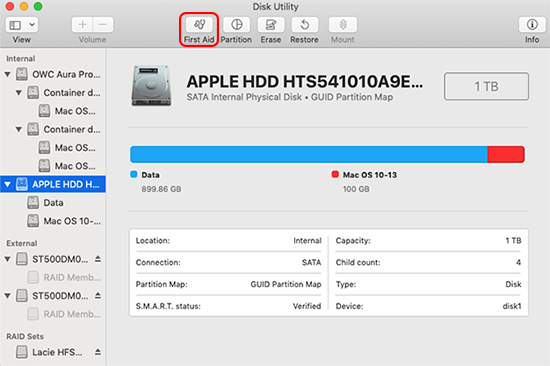Image resolution: width=550 pixels, height=366 pixels.
Task: Click the GUID Partition Map table value
Action: (x=286, y=284)
